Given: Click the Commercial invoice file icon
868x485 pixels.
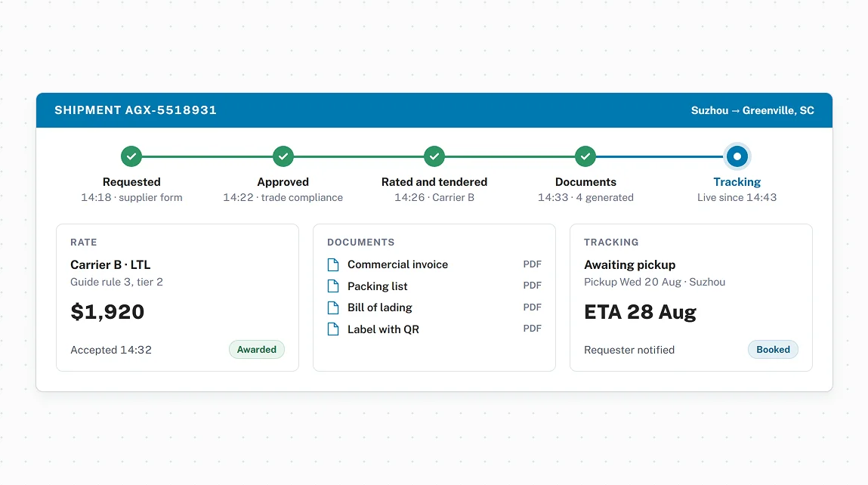Looking at the screenshot, I should [333, 264].
